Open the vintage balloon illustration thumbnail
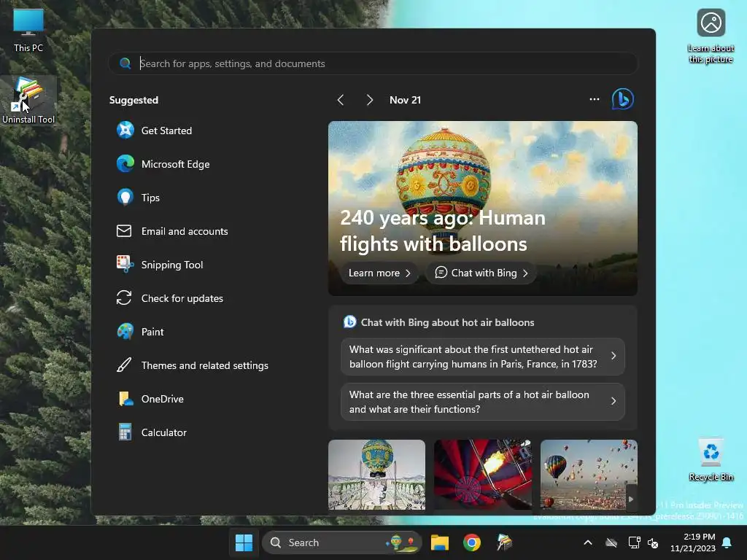 [377, 475]
